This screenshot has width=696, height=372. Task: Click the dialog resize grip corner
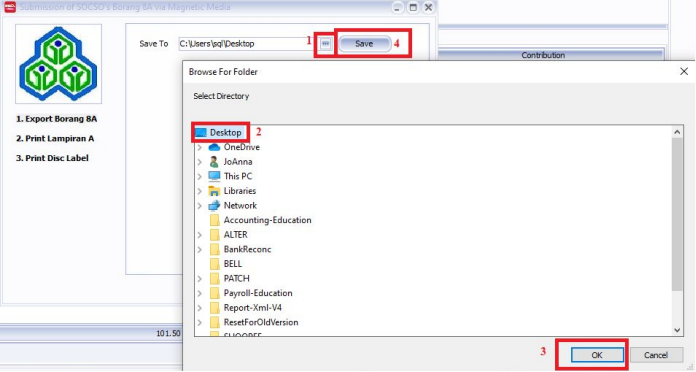point(690,367)
